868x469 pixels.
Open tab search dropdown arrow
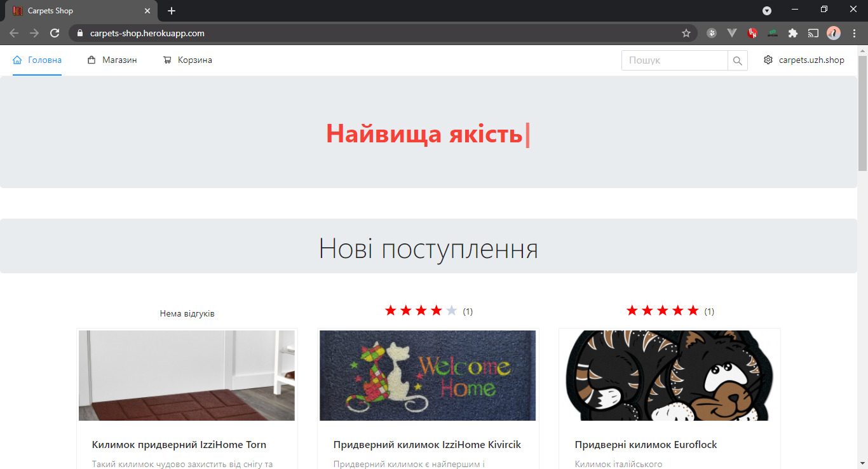point(767,11)
